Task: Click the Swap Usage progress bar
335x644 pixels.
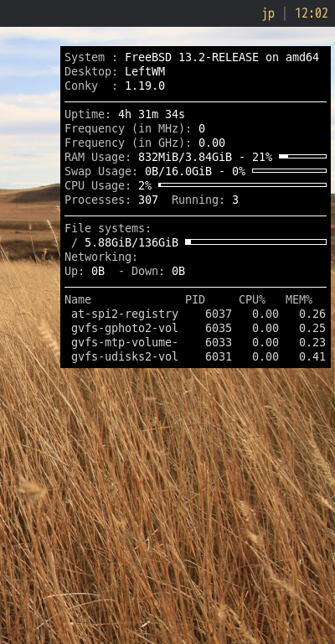Action: (x=290, y=170)
